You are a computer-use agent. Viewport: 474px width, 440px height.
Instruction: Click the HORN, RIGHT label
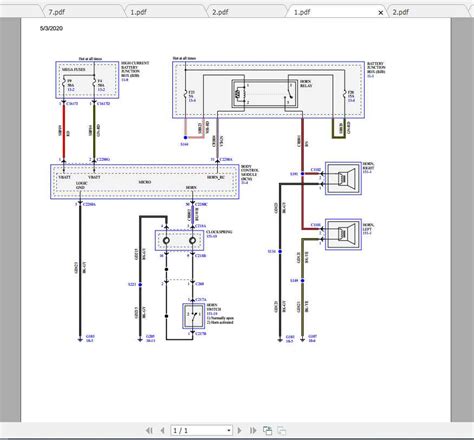point(368,166)
